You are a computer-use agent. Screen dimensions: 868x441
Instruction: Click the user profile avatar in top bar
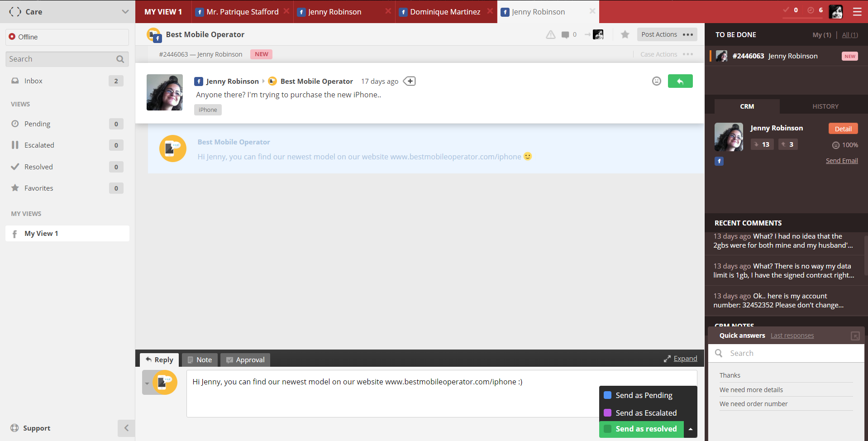835,12
